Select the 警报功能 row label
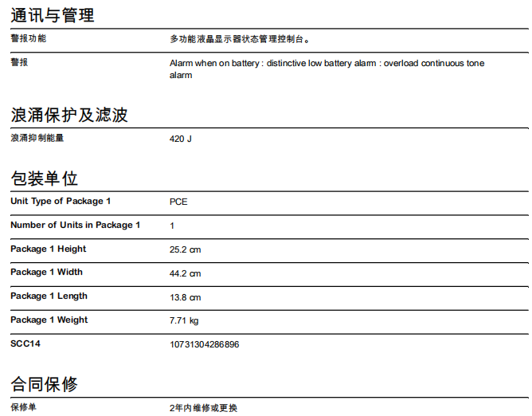Viewport: 532px width, 416px height. coord(28,38)
